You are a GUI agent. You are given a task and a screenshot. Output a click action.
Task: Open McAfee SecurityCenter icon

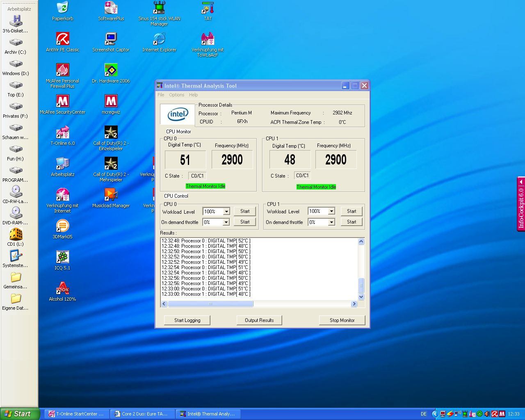click(62, 105)
